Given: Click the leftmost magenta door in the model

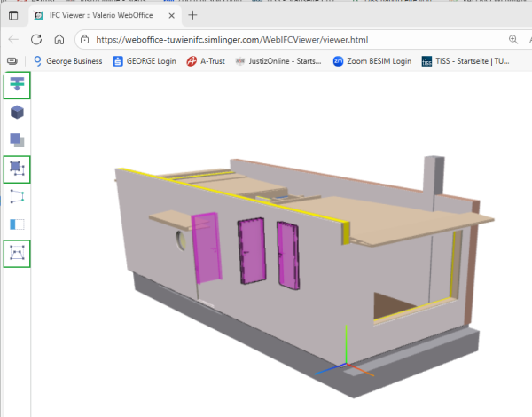Looking at the screenshot, I should tap(207, 248).
